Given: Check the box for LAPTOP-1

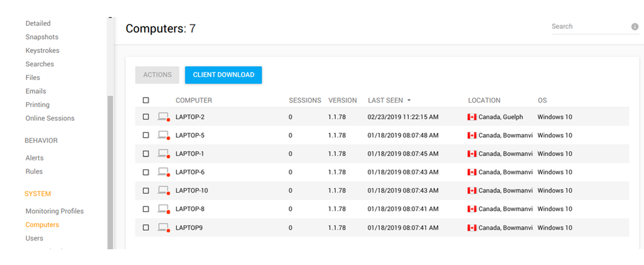Looking at the screenshot, I should [x=146, y=154].
